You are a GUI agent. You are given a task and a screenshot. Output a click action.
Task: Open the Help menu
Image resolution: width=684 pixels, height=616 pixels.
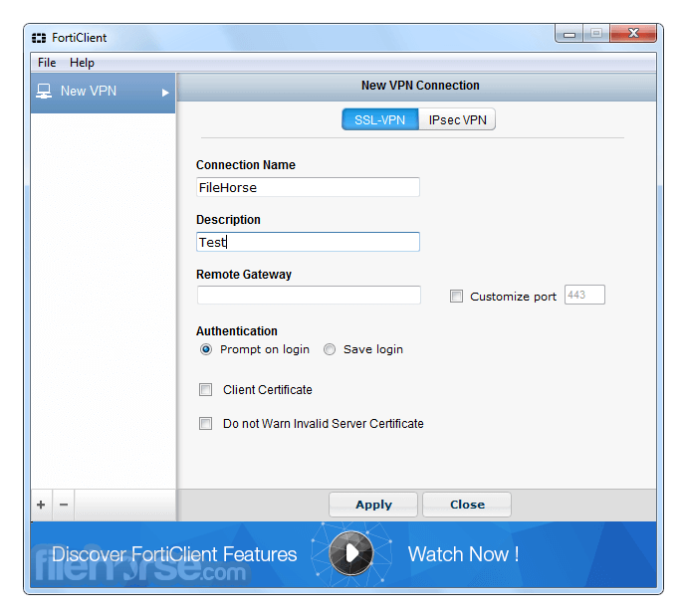(82, 63)
